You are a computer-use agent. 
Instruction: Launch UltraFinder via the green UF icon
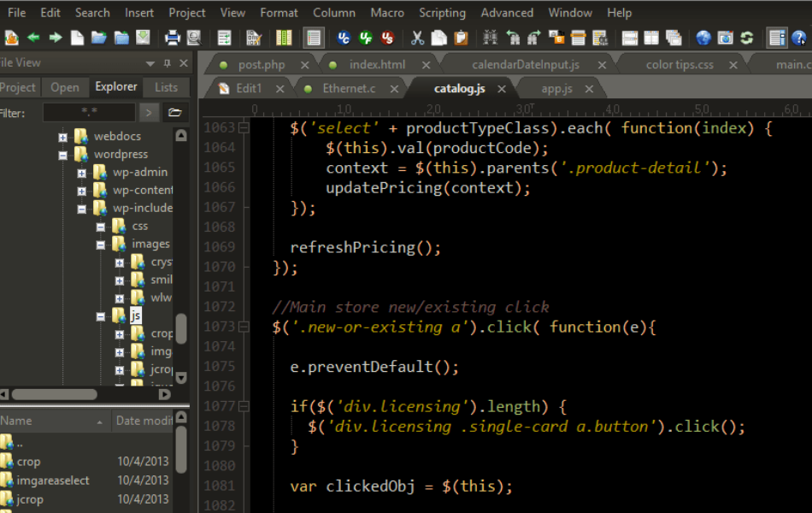coord(366,38)
